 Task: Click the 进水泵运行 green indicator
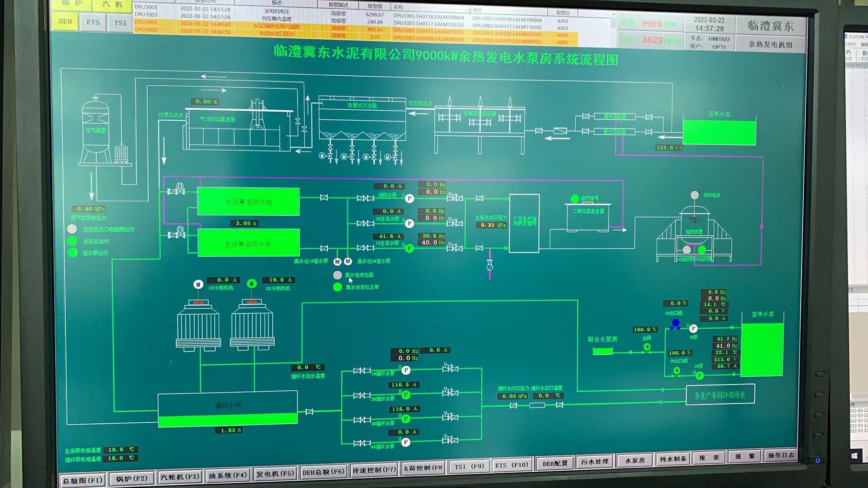tap(73, 253)
